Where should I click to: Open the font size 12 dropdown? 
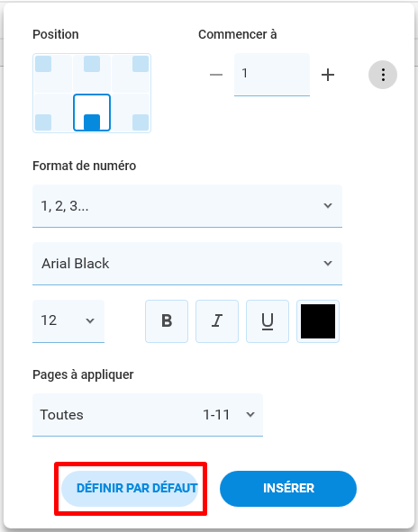pyautogui.click(x=68, y=321)
